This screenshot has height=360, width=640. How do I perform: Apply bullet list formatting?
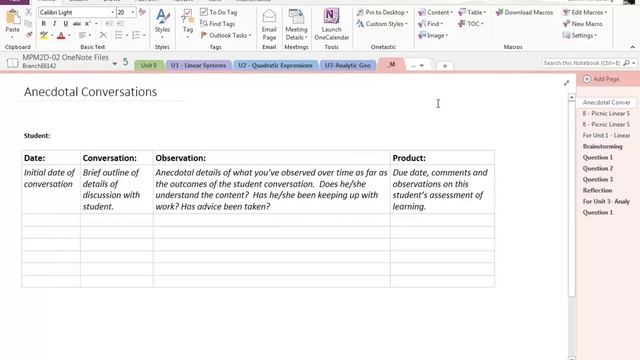pyautogui.click(x=118, y=36)
